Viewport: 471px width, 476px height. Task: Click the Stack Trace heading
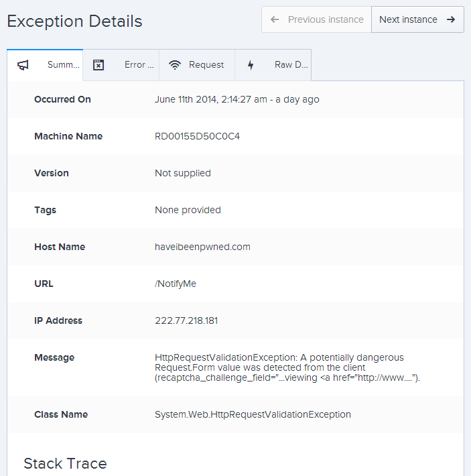pos(65,463)
